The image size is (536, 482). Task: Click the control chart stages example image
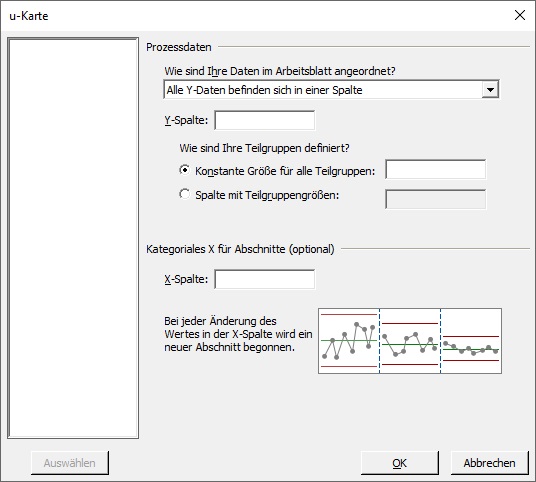pyautogui.click(x=410, y=341)
